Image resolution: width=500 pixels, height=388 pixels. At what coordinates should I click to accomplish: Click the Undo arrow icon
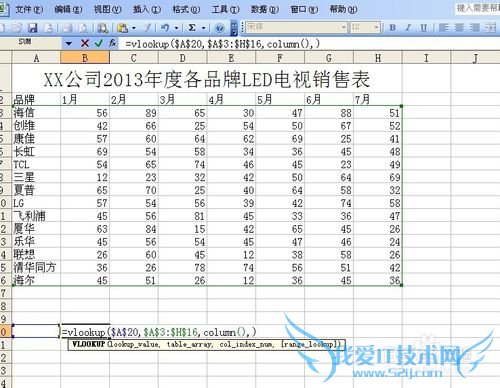point(165,28)
